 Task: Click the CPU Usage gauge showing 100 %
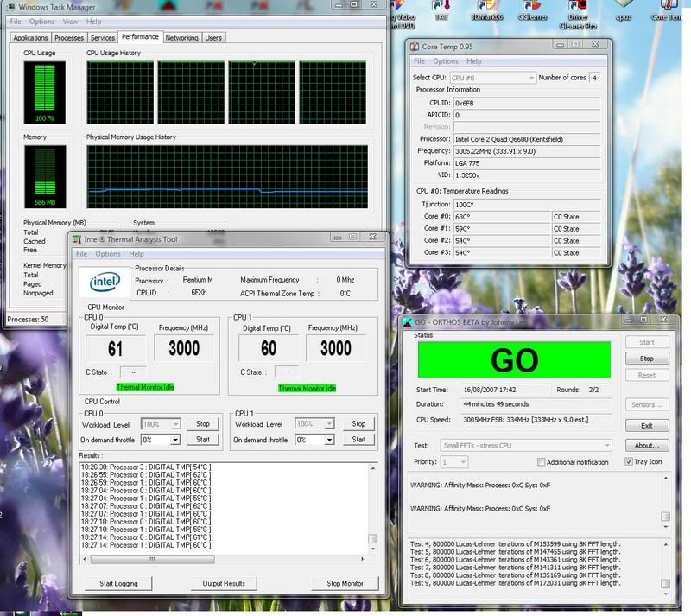pyautogui.click(x=45, y=92)
